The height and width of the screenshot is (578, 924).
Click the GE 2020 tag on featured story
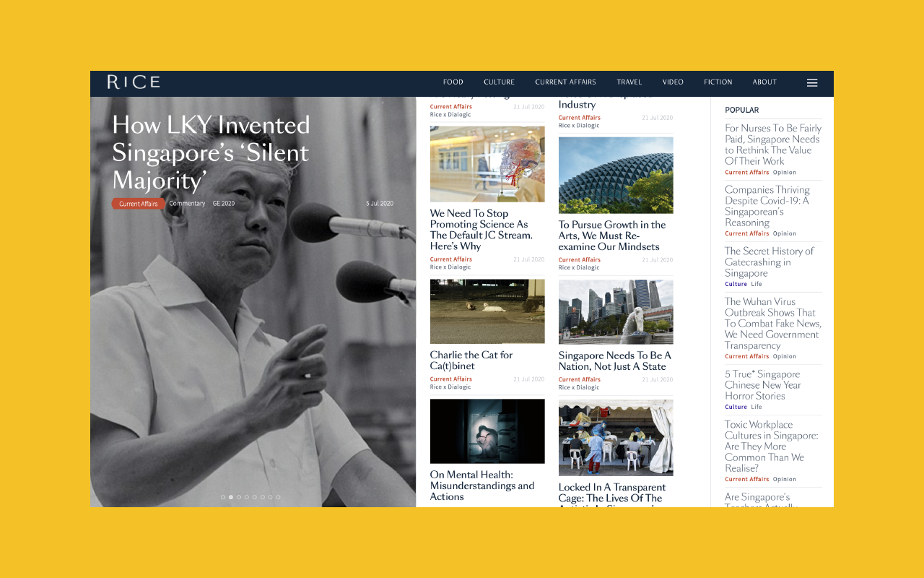(x=223, y=204)
